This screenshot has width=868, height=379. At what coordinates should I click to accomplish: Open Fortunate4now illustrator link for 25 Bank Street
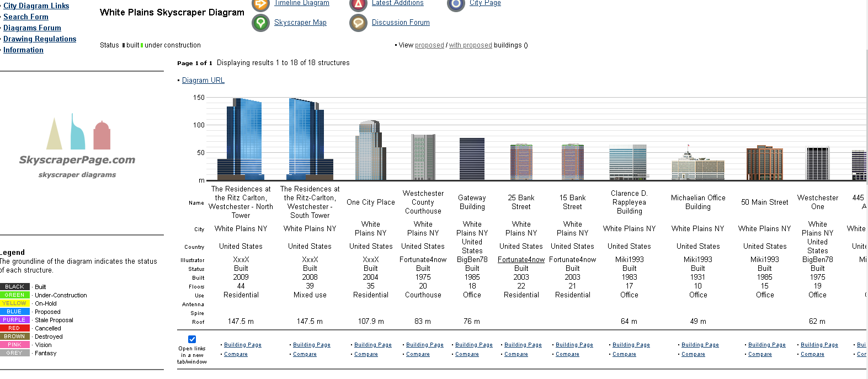click(x=521, y=260)
